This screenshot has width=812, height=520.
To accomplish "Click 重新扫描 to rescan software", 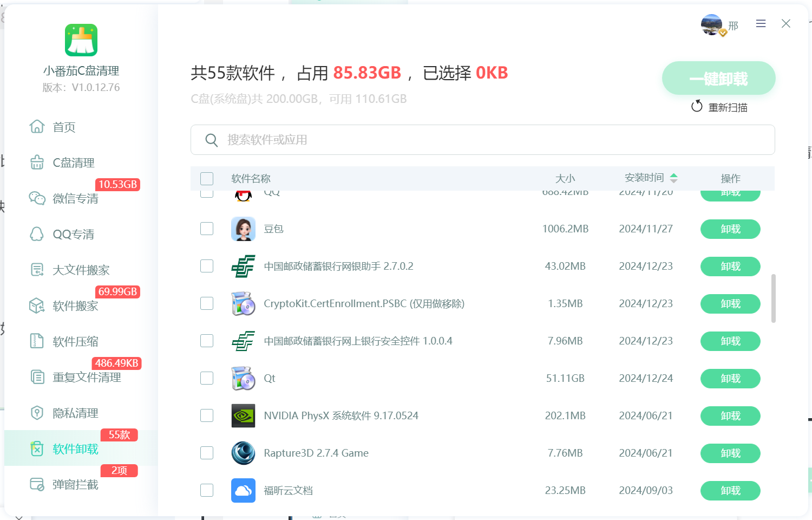I will (728, 107).
